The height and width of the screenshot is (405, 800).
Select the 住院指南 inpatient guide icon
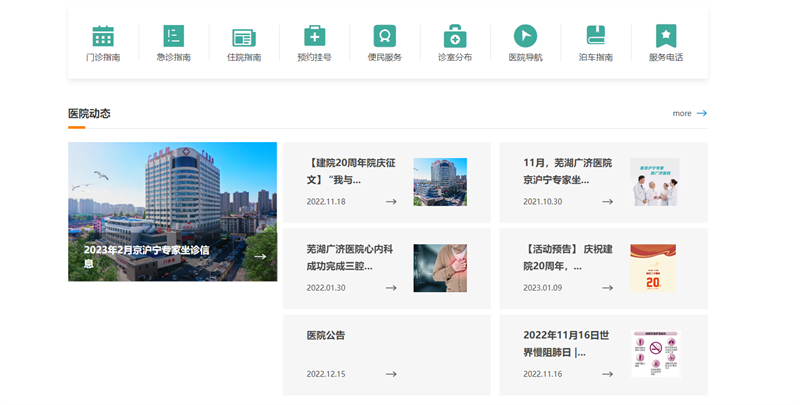click(x=244, y=36)
